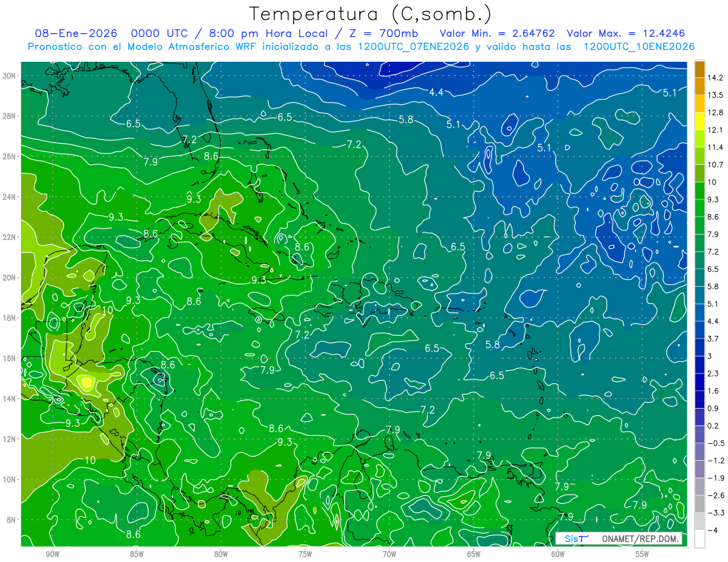728x562 pixels.
Task: Click the '16N' latitude axis label
Action: pyautogui.click(x=8, y=358)
